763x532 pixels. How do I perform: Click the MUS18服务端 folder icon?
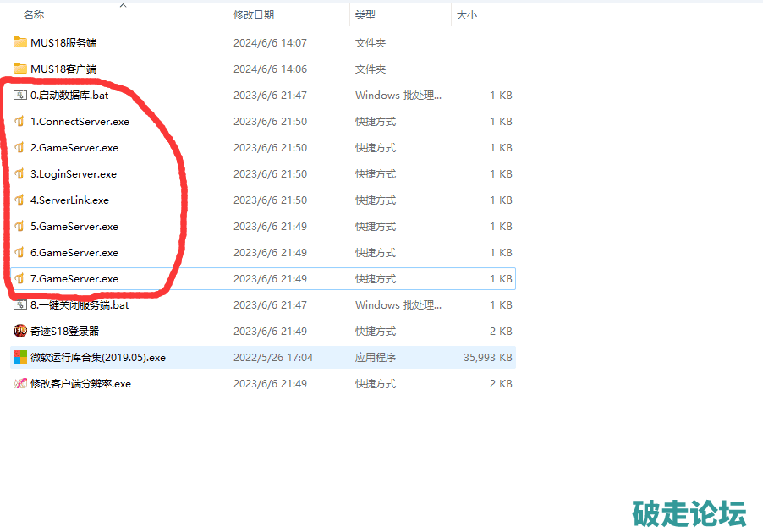coord(20,42)
